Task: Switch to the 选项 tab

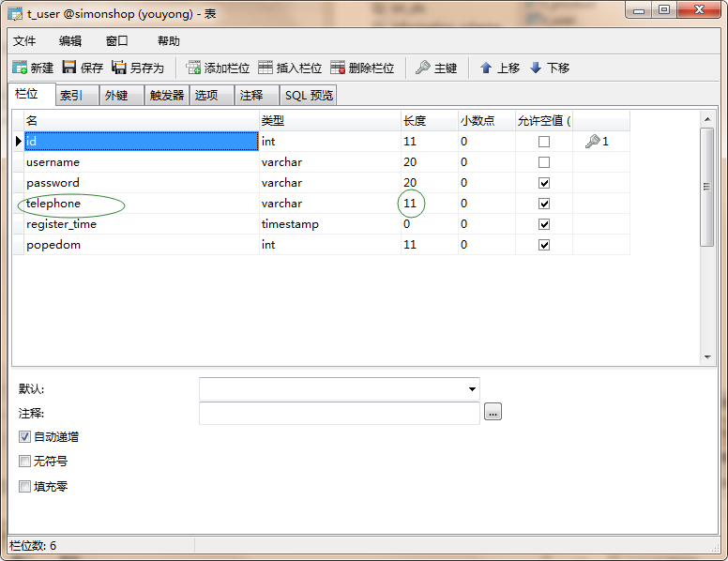Action: (x=211, y=95)
